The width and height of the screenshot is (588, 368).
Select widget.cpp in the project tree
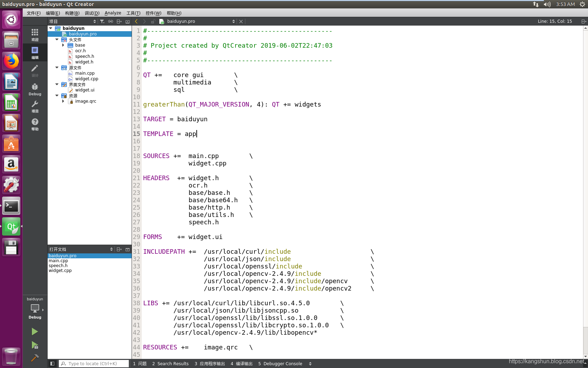pos(86,79)
